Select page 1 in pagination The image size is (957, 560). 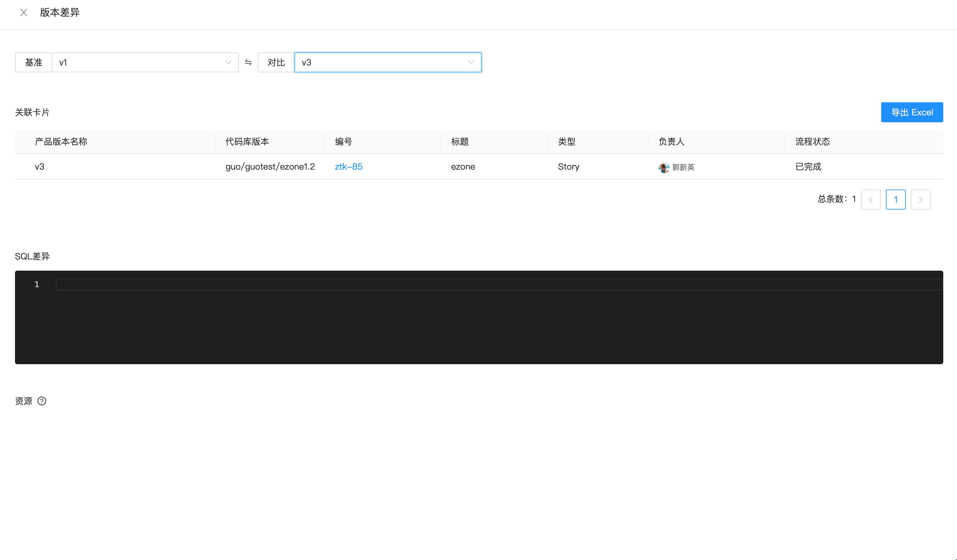click(x=895, y=199)
